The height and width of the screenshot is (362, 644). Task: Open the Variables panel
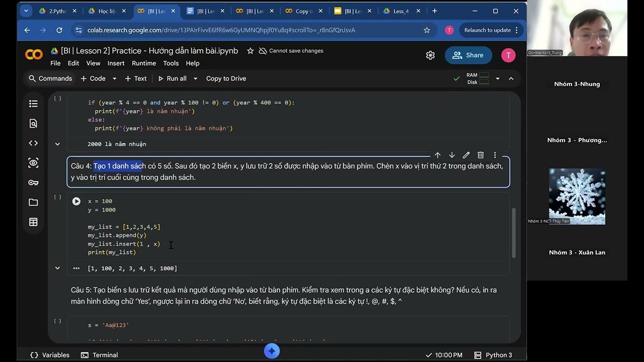point(50,355)
